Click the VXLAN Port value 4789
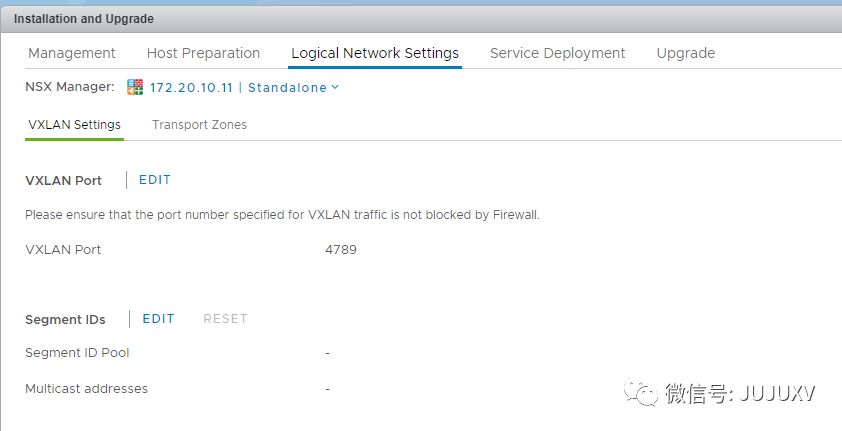The image size is (842, 431). [341, 250]
